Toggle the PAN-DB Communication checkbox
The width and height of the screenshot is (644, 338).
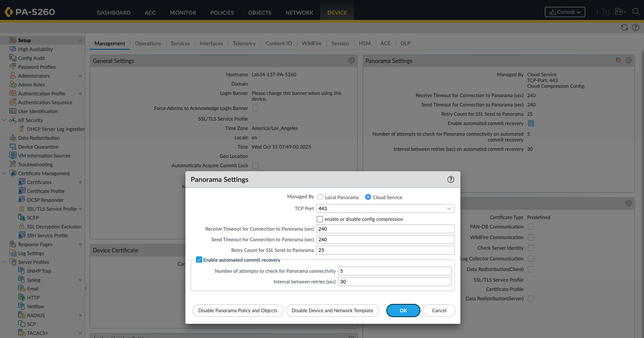coord(531,227)
